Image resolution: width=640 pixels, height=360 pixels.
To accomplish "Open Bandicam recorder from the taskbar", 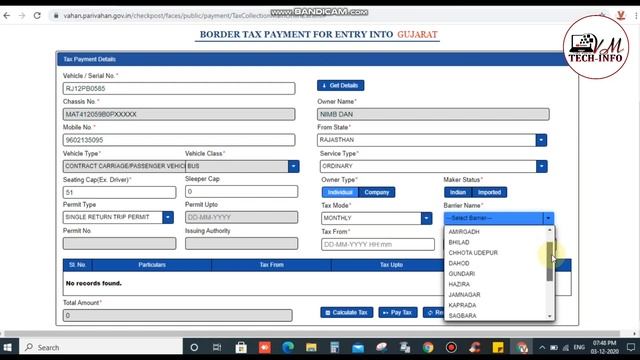I will click(x=451, y=347).
